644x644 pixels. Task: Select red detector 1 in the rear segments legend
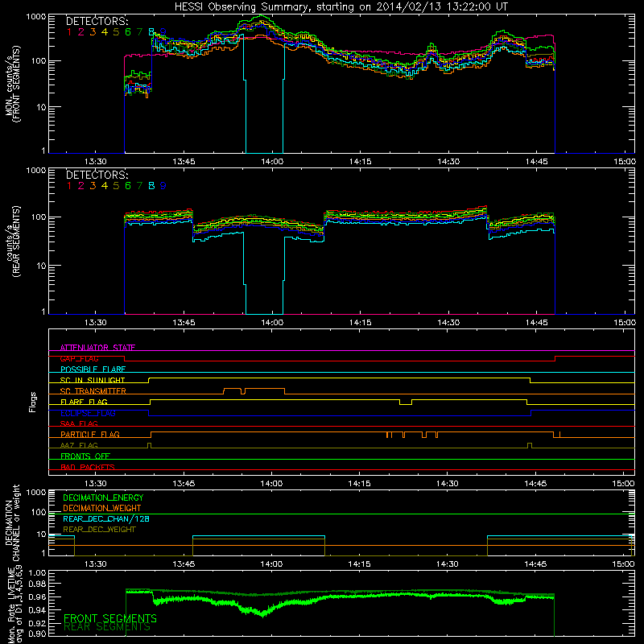click(x=69, y=186)
